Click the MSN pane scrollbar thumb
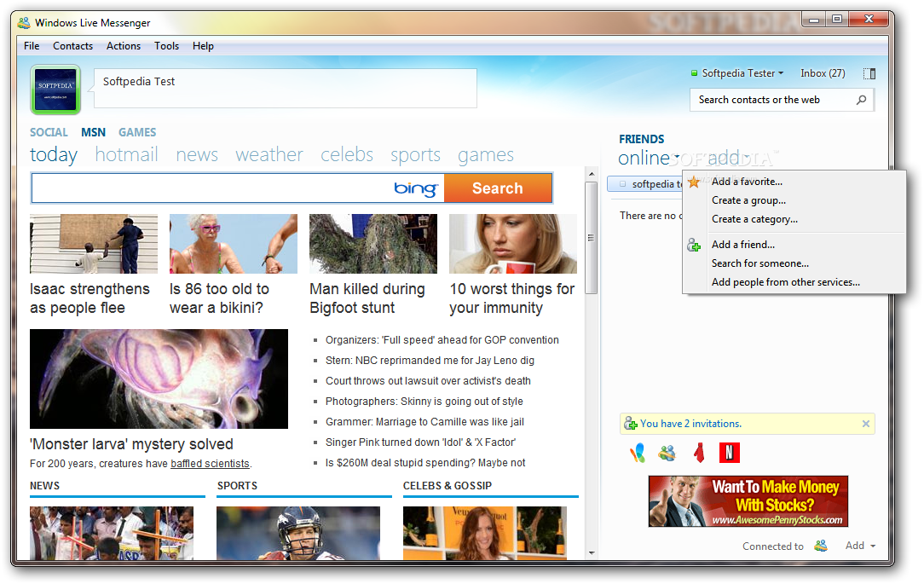 pos(591,238)
